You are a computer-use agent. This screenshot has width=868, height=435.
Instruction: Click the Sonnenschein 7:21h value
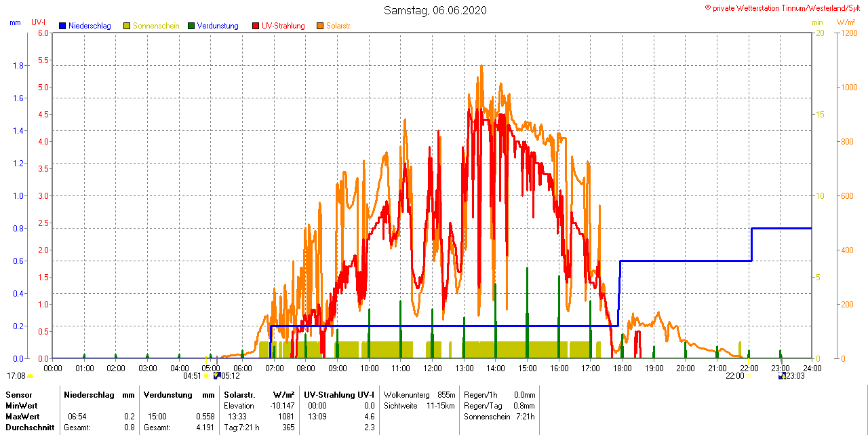526,416
